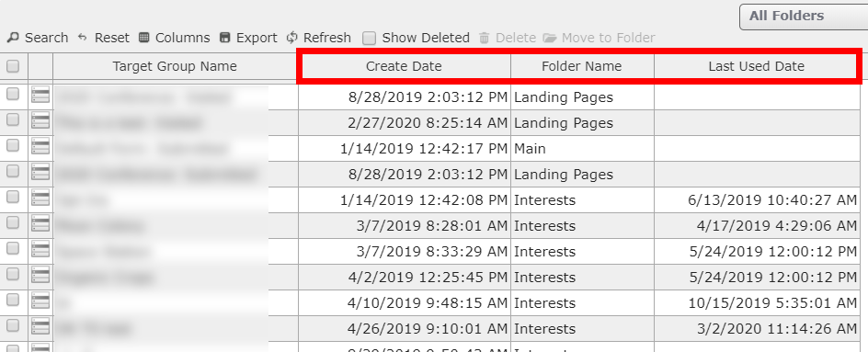Viewport: 868px width, 352px height.
Task: Click create date 4/2/2019 12:25:45 PM
Action: (428, 278)
